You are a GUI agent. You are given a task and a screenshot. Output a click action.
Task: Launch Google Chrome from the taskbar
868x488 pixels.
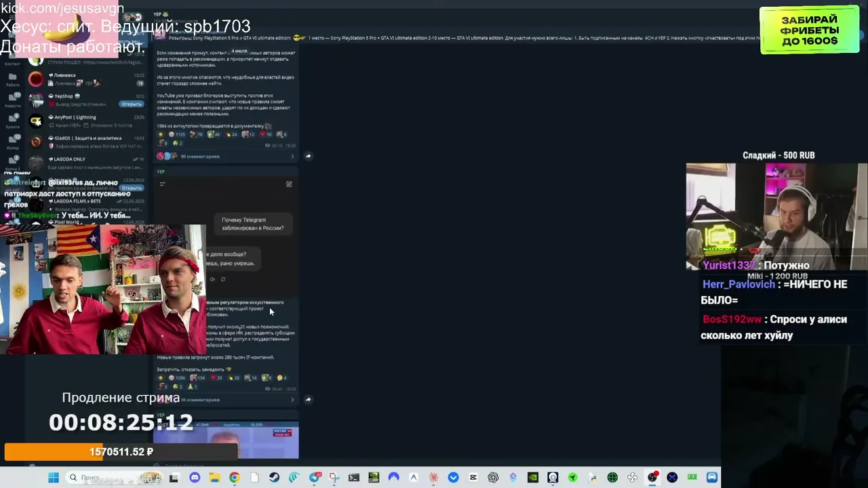(234, 478)
